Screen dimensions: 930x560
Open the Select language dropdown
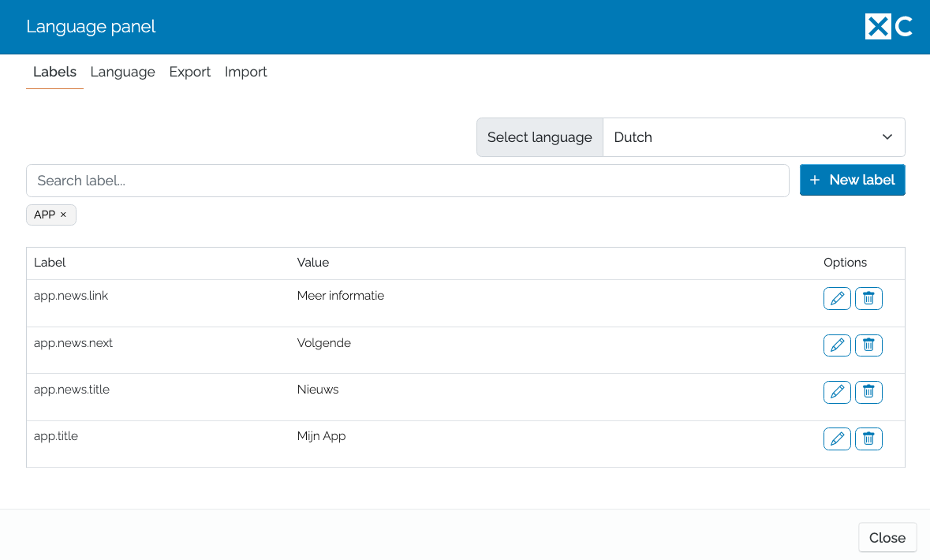click(x=754, y=137)
